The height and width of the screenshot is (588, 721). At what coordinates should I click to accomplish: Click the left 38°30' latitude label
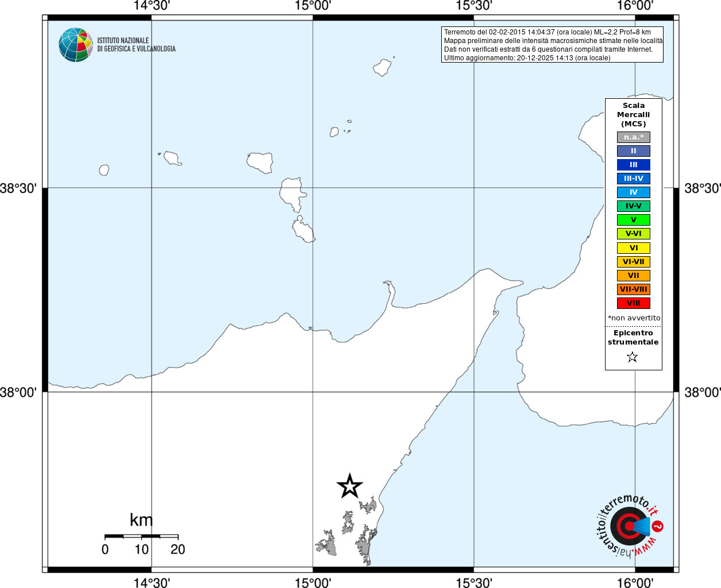click(x=18, y=188)
